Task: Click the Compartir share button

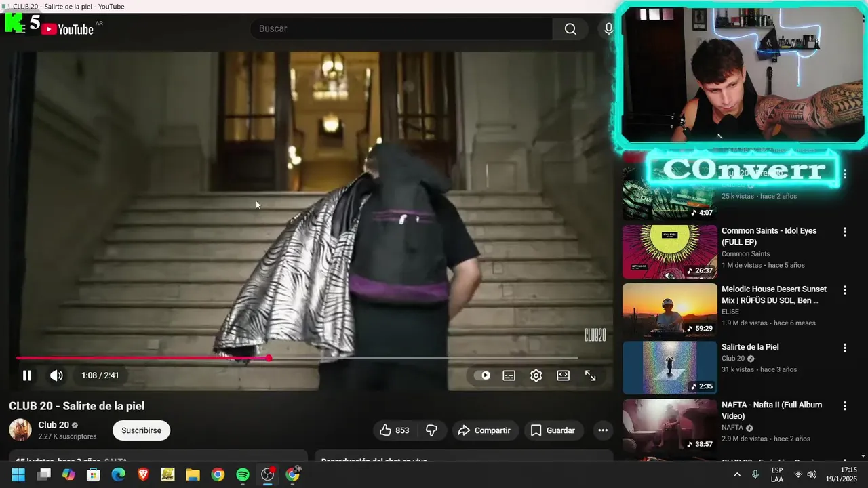Action: pos(484,430)
